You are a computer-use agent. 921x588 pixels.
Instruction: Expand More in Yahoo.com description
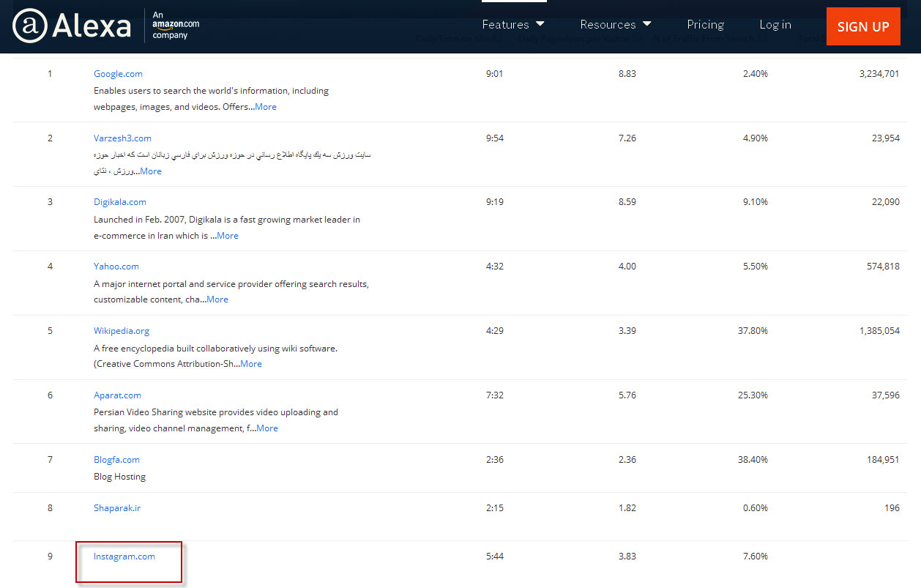click(217, 299)
